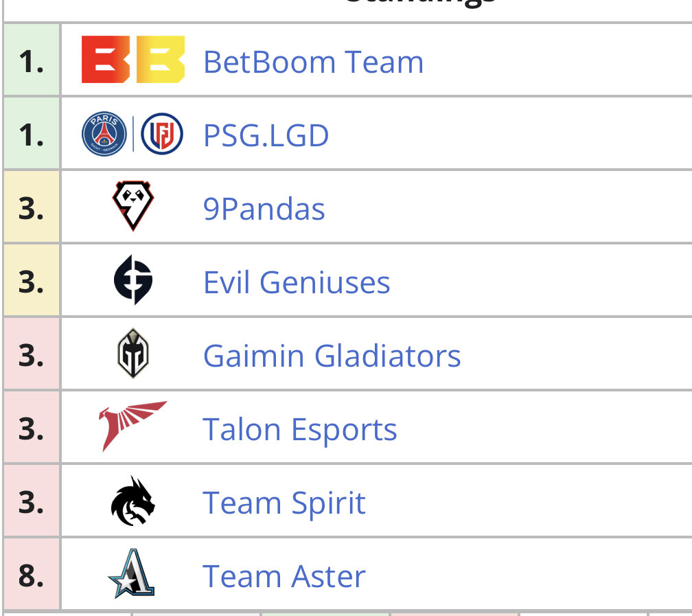
Task: Open the Team Spirit link
Action: pyautogui.click(x=284, y=503)
